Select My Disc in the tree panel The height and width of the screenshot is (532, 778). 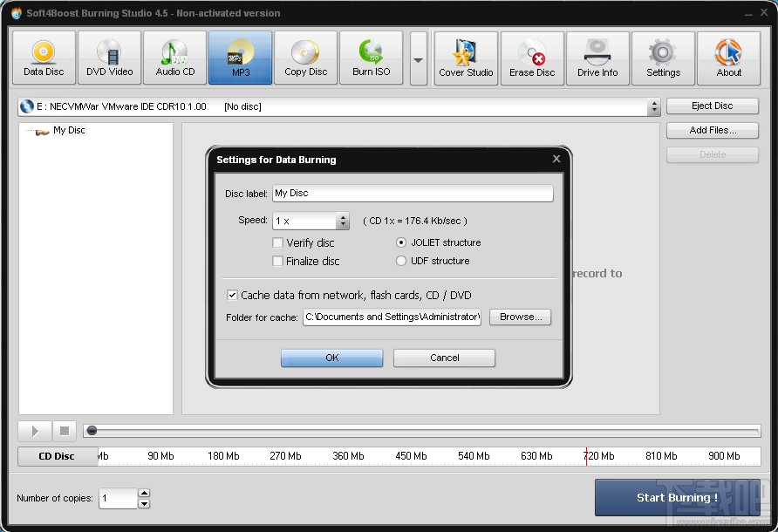coord(70,130)
